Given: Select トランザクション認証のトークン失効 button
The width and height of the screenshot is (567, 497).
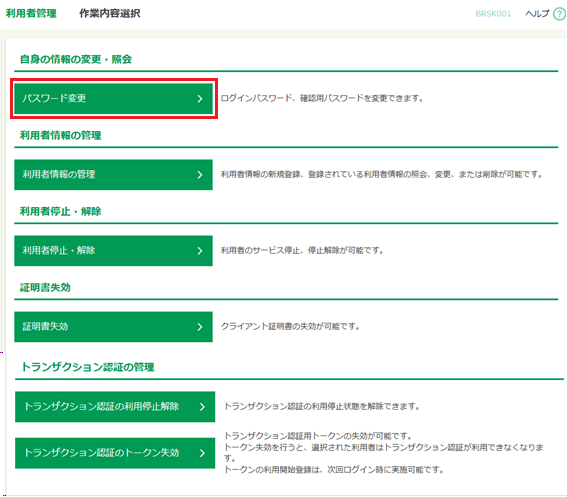Looking at the screenshot, I should pyautogui.click(x=115, y=453).
